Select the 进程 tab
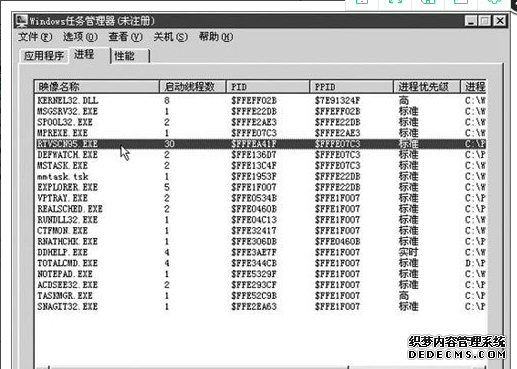The width and height of the screenshot is (517, 369). click(x=89, y=55)
